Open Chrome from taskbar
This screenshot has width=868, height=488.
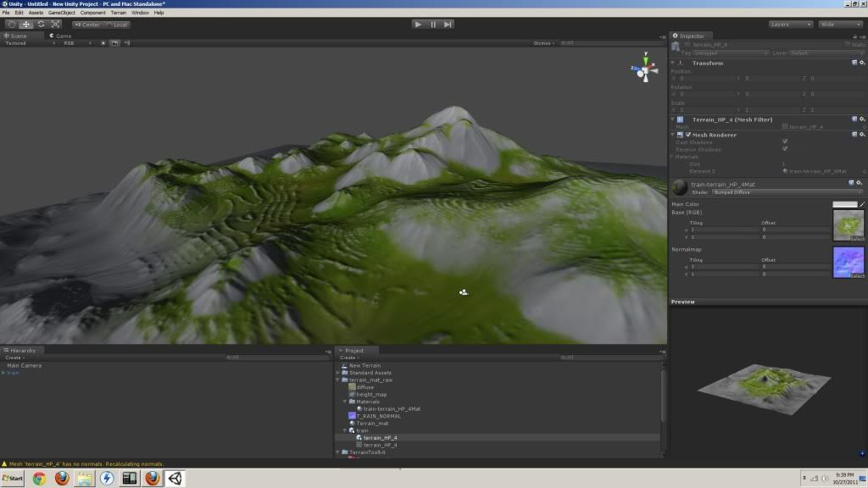39,478
